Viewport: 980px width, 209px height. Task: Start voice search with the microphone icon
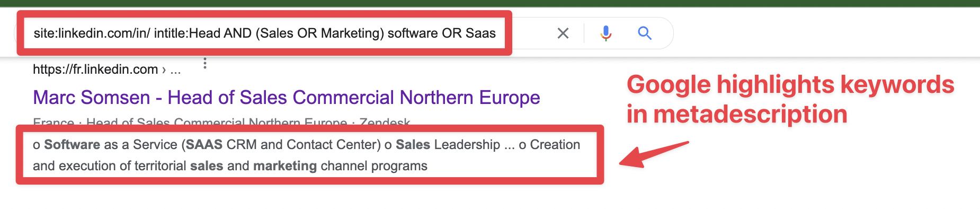pos(606,33)
